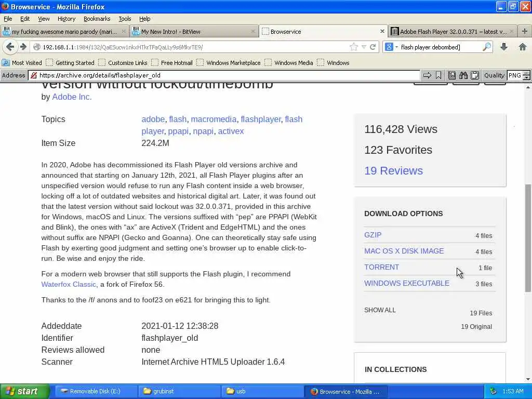Focus the Browservice Address field

point(224,75)
